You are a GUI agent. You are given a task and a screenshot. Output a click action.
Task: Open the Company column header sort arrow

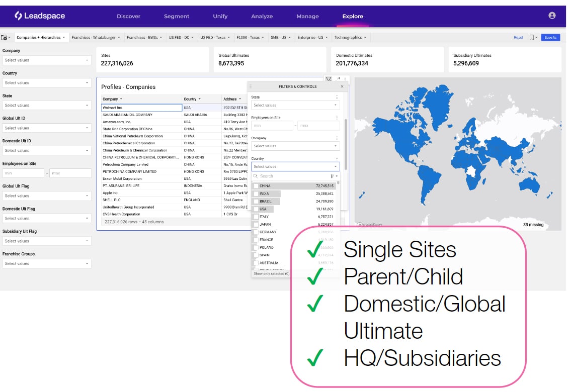(121, 99)
